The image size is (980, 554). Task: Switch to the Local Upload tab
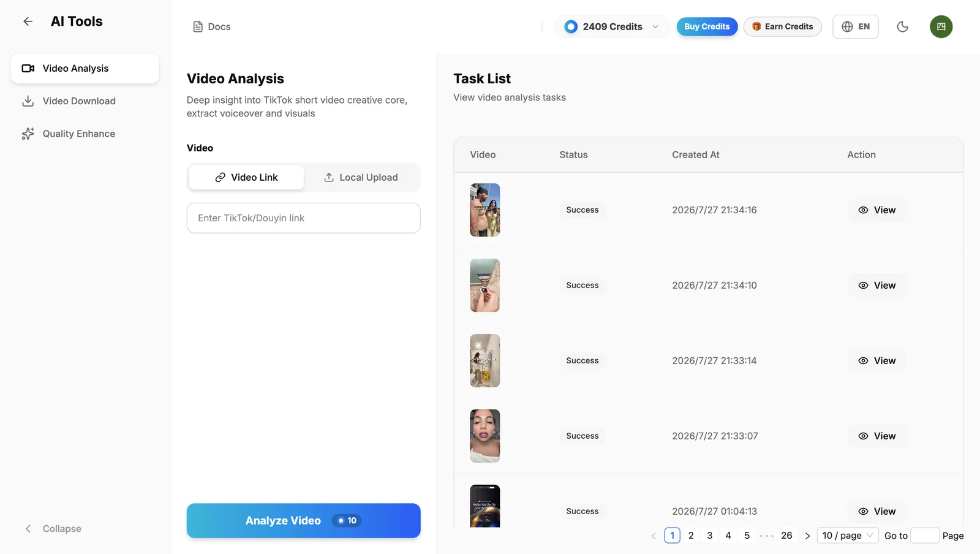[x=361, y=178]
